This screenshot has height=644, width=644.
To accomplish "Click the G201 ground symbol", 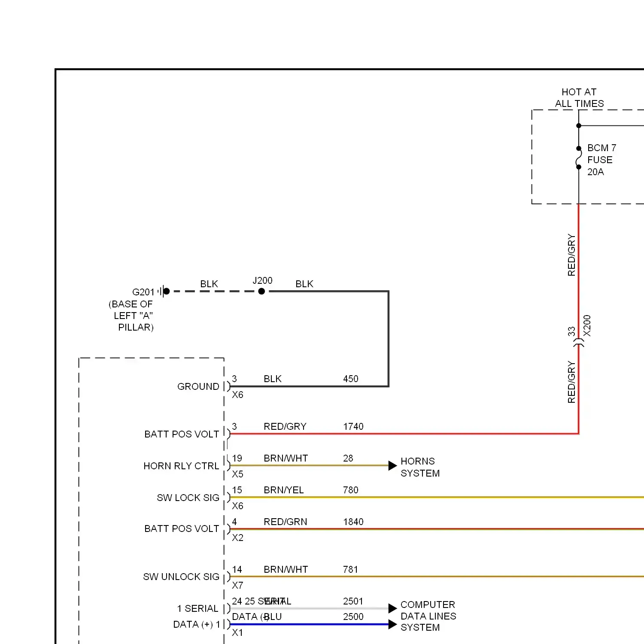I will coord(164,291).
